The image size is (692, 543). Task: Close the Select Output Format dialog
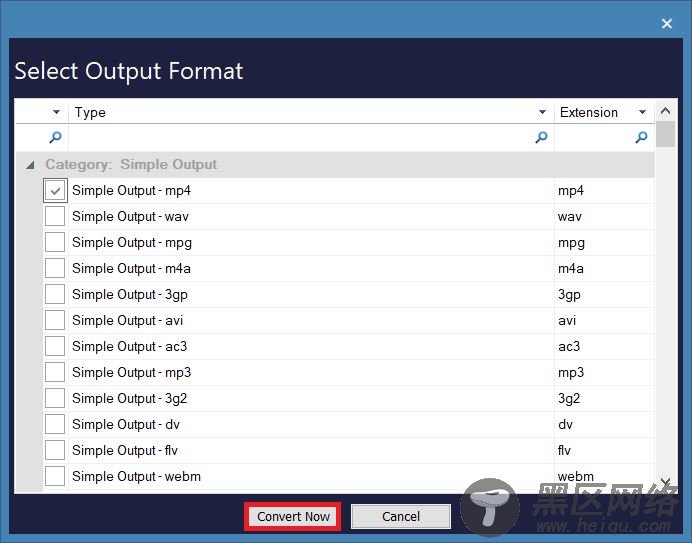(666, 23)
